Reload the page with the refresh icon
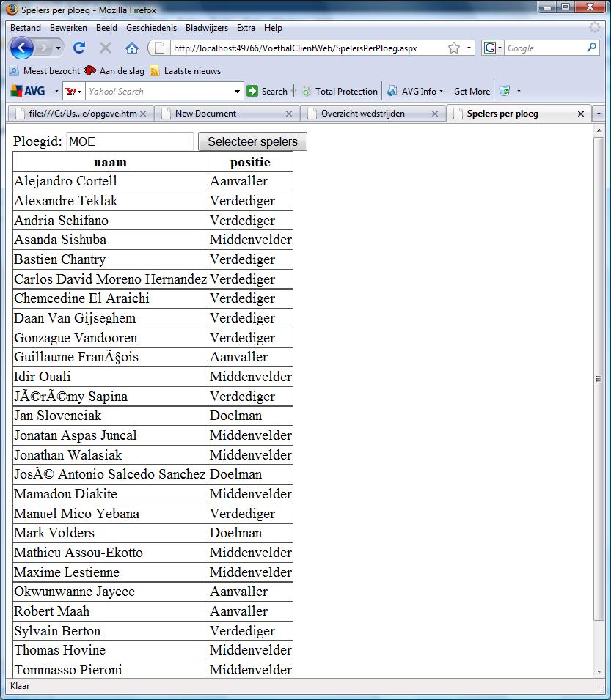Viewport: 611px width, 700px height. pyautogui.click(x=79, y=48)
